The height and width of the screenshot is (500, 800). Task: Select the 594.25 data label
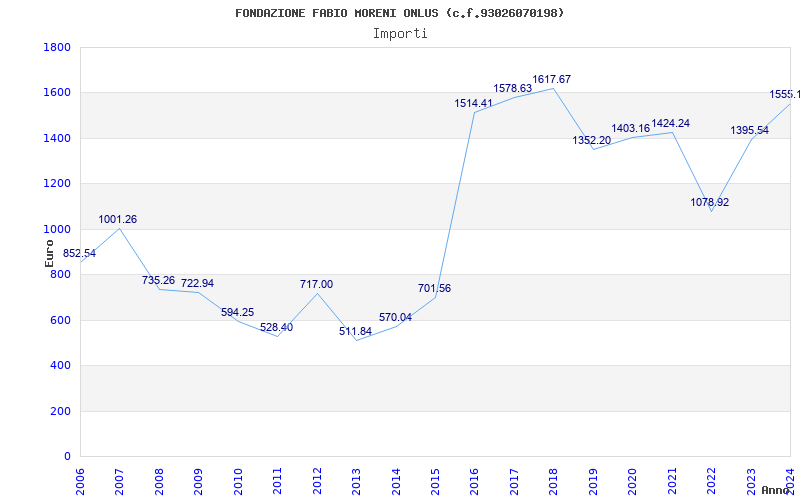click(237, 312)
